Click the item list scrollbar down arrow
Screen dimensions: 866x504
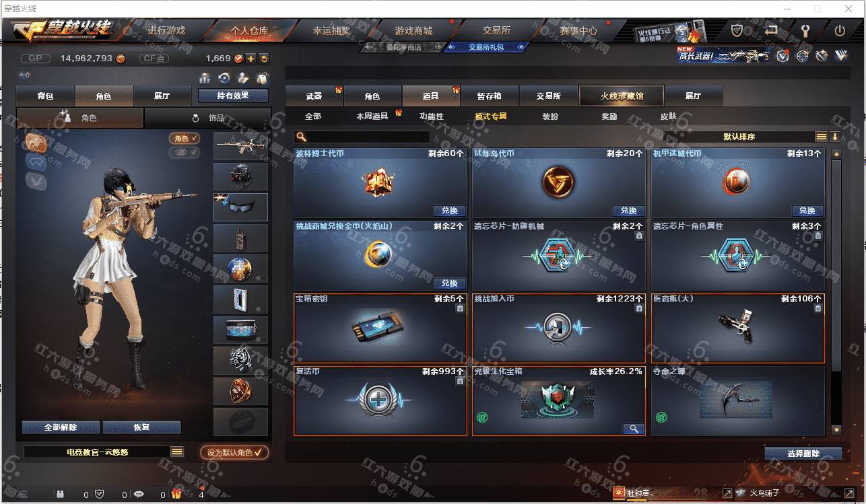[x=836, y=429]
